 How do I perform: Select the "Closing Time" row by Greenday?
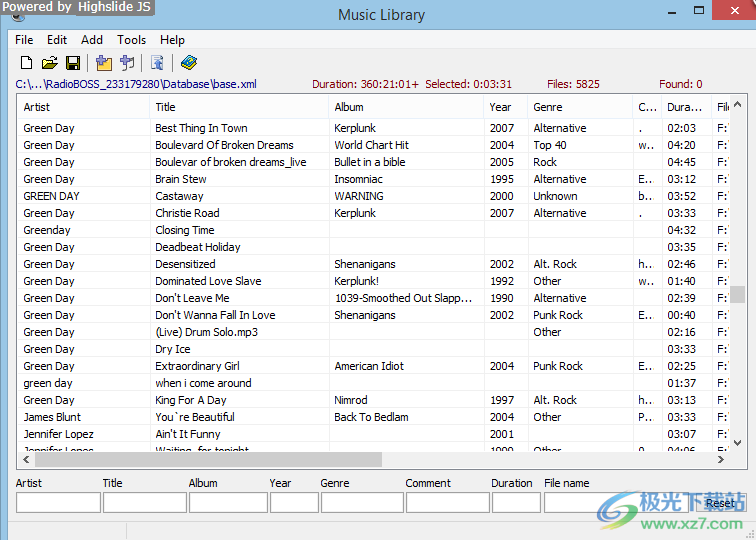tap(374, 230)
